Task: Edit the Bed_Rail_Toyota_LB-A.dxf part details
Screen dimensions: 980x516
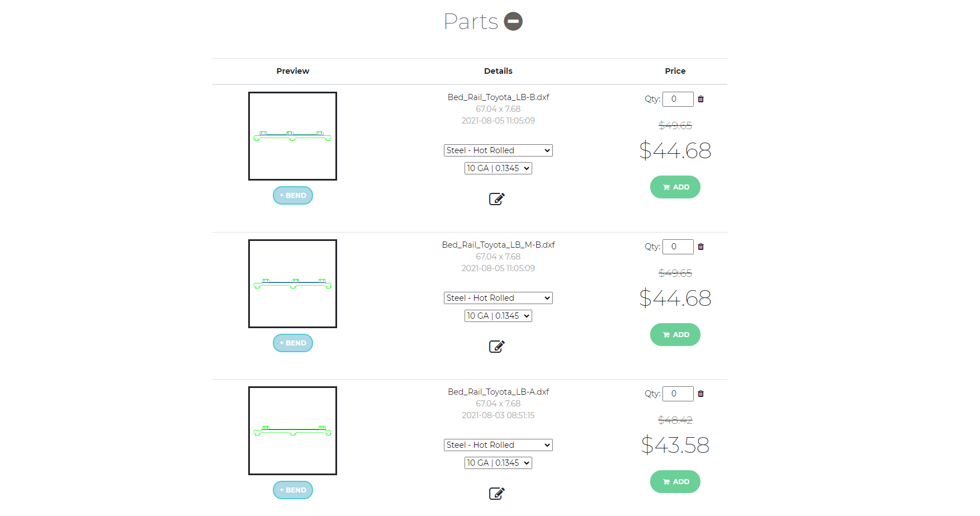Action: [496, 494]
